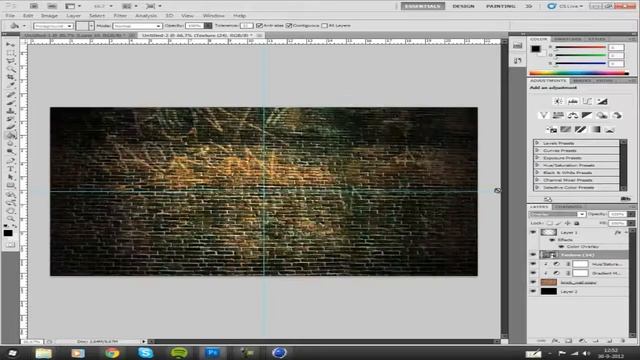Click the Essentials workspace button
The width and height of the screenshot is (640, 360).
pyautogui.click(x=423, y=6)
